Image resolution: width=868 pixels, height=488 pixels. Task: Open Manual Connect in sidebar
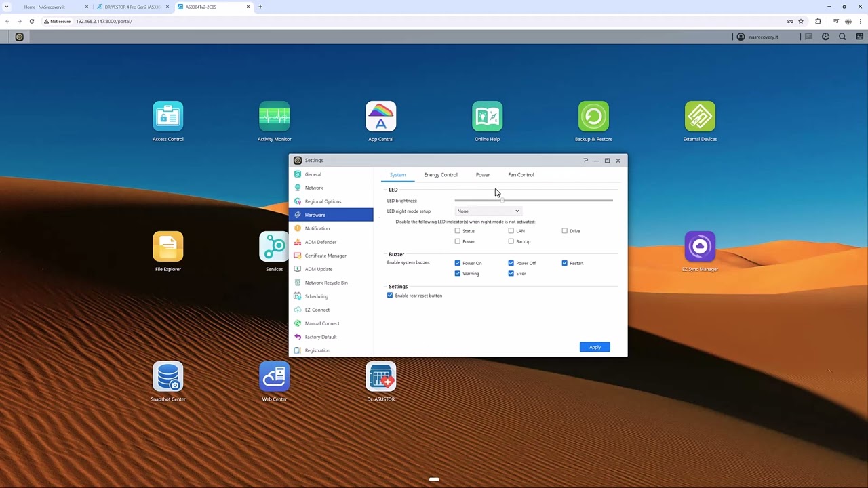coord(331,323)
